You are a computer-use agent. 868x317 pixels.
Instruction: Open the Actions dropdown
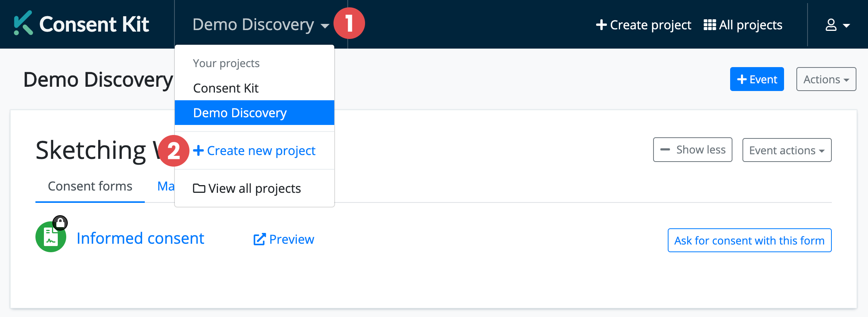point(826,79)
